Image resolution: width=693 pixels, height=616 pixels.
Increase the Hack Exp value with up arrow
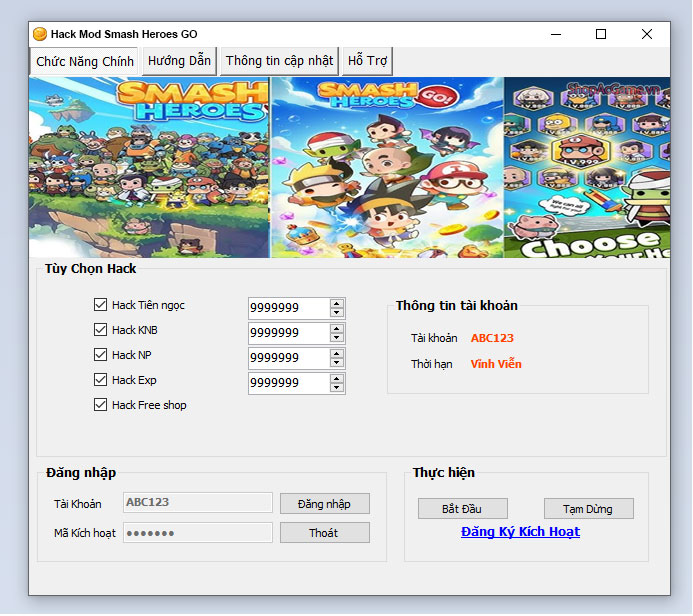337,379
